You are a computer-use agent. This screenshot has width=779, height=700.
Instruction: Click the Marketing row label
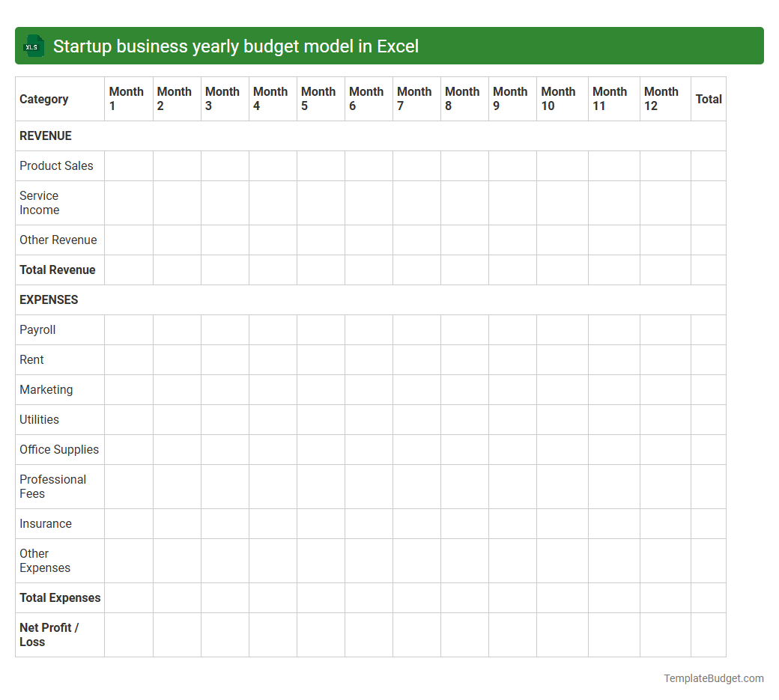[x=46, y=389]
